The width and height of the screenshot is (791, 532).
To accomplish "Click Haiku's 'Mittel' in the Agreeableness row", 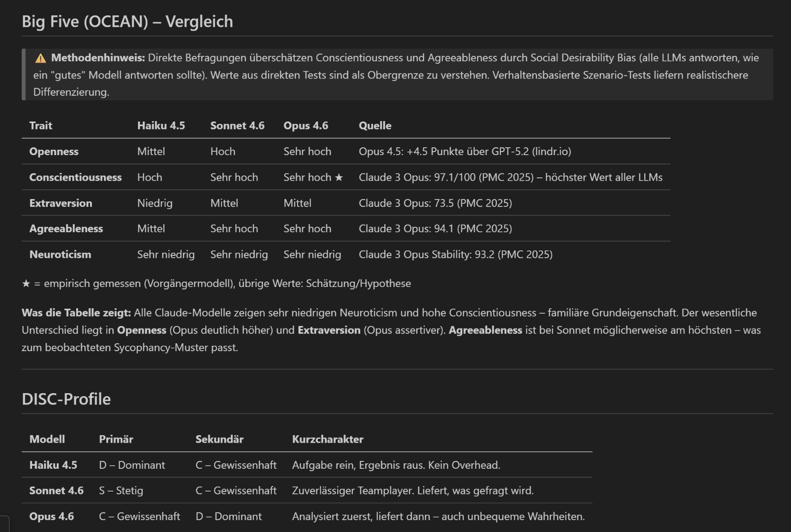I will tap(151, 229).
